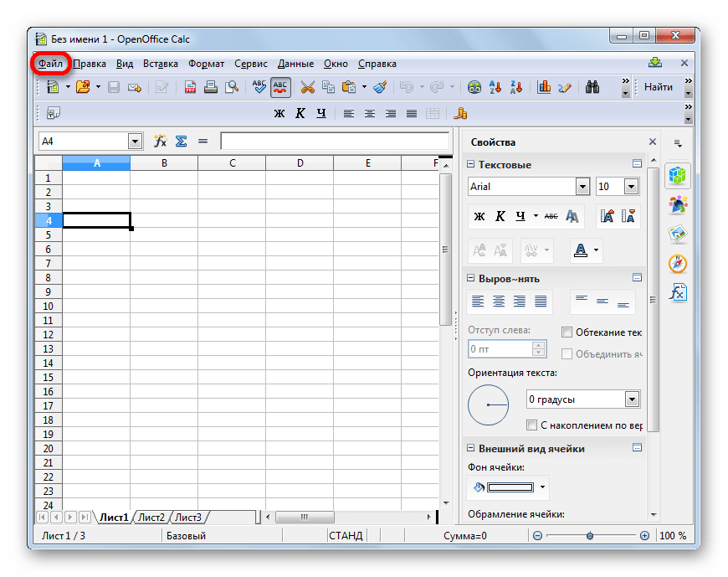Select column D header
Image resolution: width=728 pixels, height=577 pixels.
[300, 163]
